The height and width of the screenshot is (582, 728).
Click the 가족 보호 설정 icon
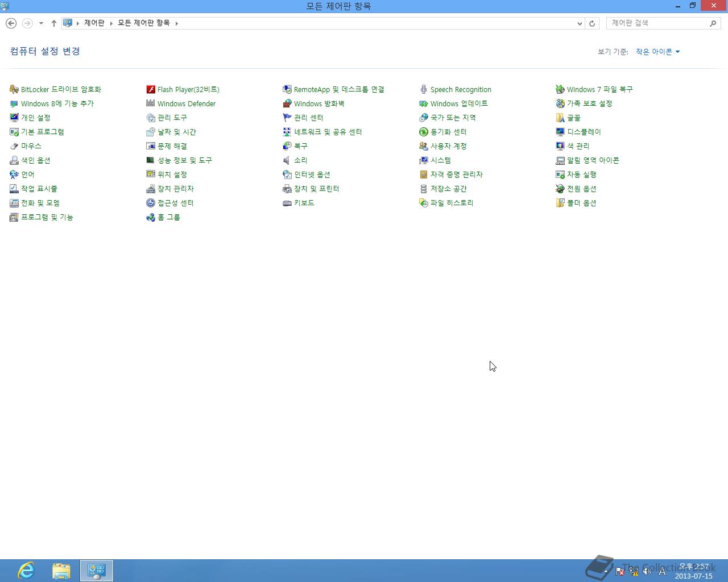click(x=560, y=103)
